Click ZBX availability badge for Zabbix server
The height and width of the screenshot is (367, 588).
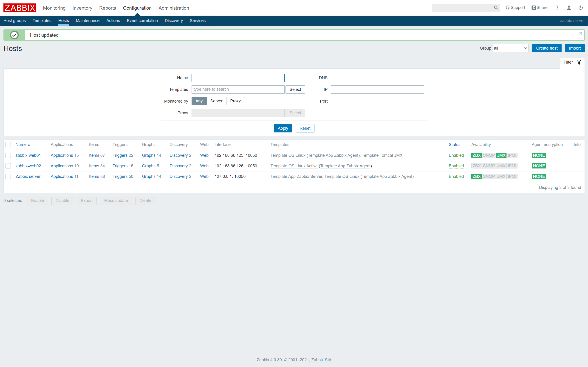tap(476, 176)
